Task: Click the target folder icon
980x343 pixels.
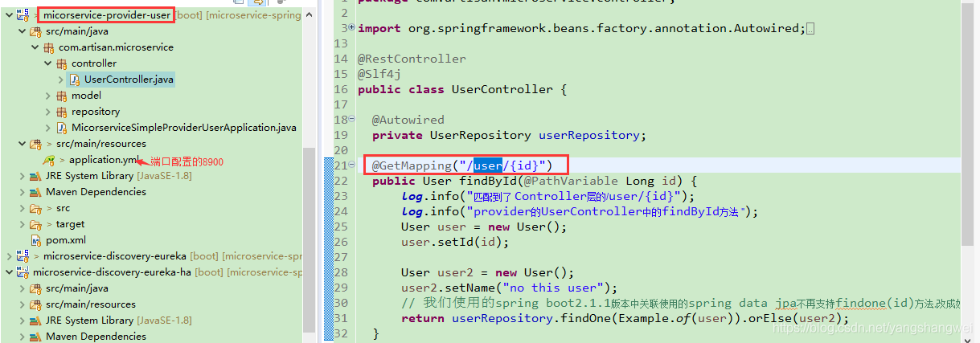Action: click(x=35, y=224)
